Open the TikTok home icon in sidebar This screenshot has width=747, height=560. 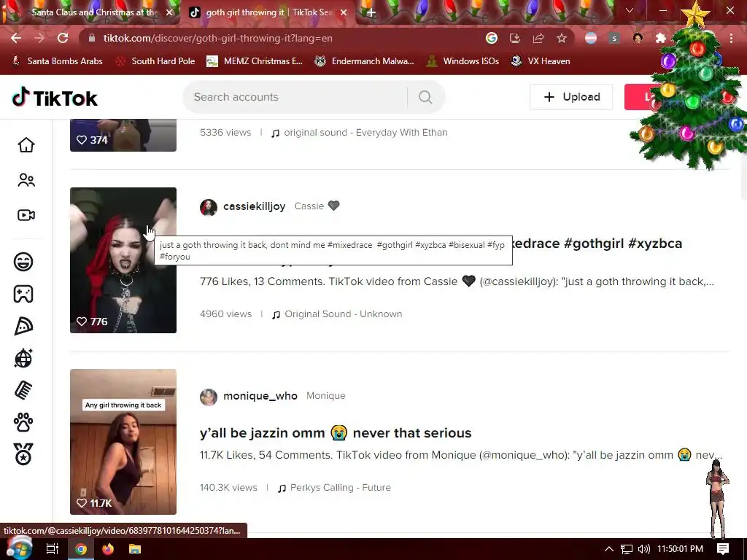(x=26, y=145)
